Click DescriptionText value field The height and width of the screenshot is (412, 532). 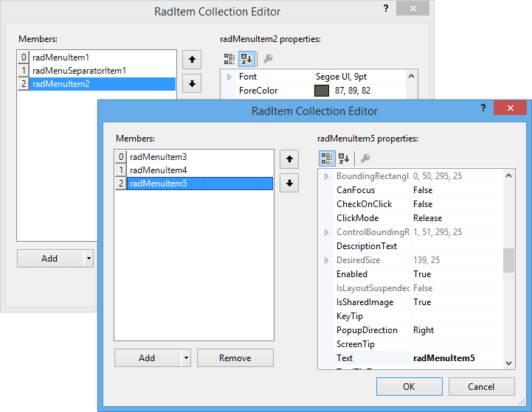pos(457,246)
